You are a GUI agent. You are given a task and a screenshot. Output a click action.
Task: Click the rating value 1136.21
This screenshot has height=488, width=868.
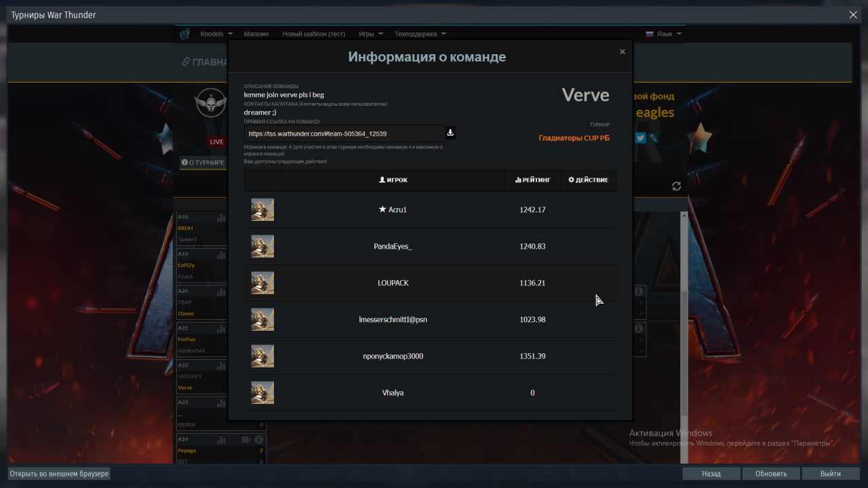(x=532, y=283)
